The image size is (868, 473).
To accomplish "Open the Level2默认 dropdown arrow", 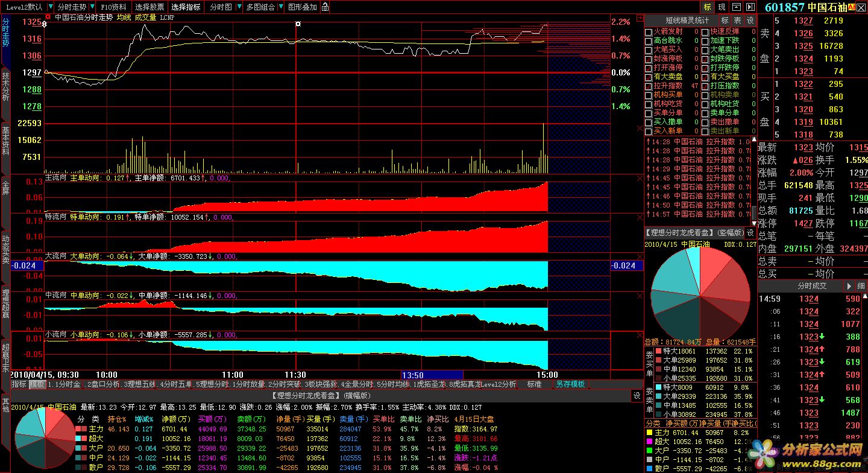I will 49,7.
